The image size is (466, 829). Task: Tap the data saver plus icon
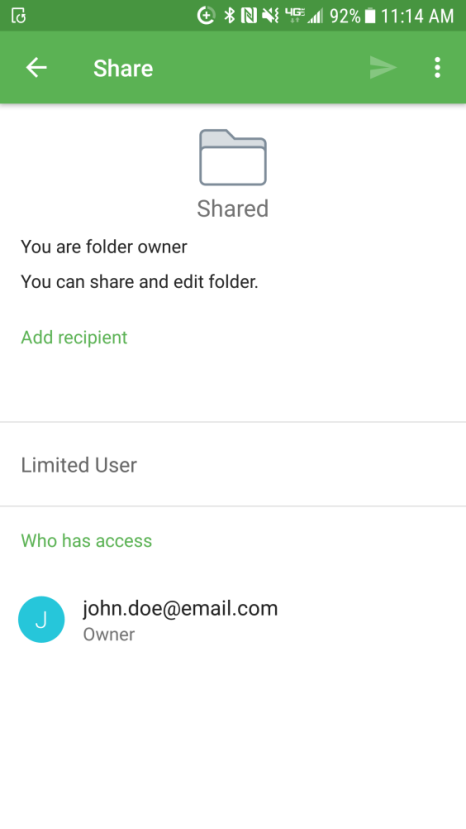[x=206, y=16]
